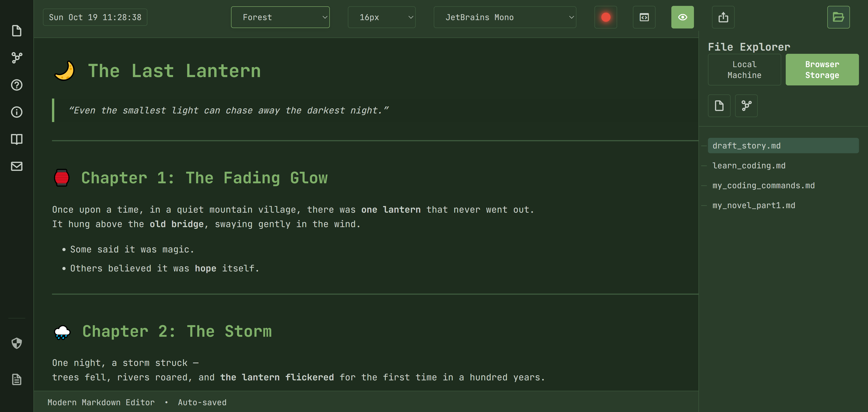Select the Browser Storage tab
This screenshot has width=868, height=412.
822,69
